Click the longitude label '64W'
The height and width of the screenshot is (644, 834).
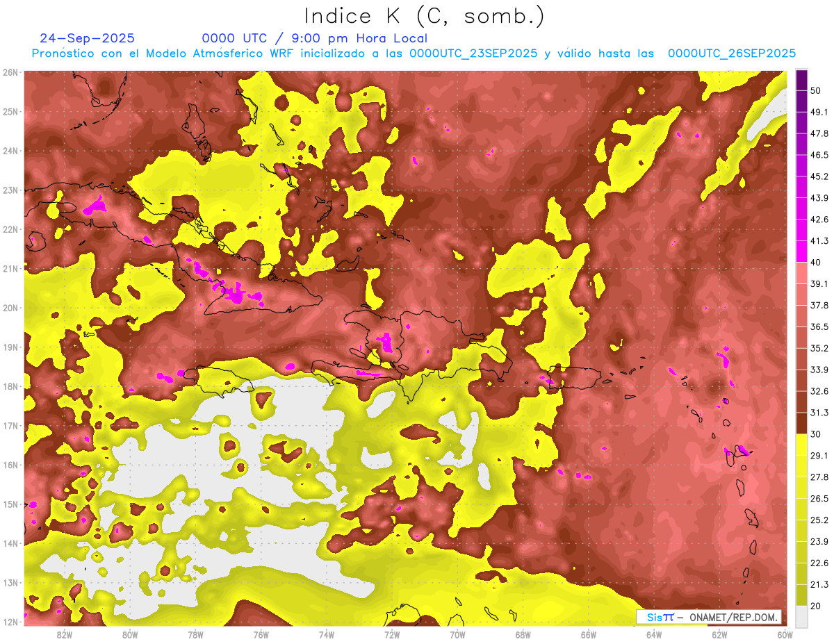pyautogui.click(x=654, y=634)
